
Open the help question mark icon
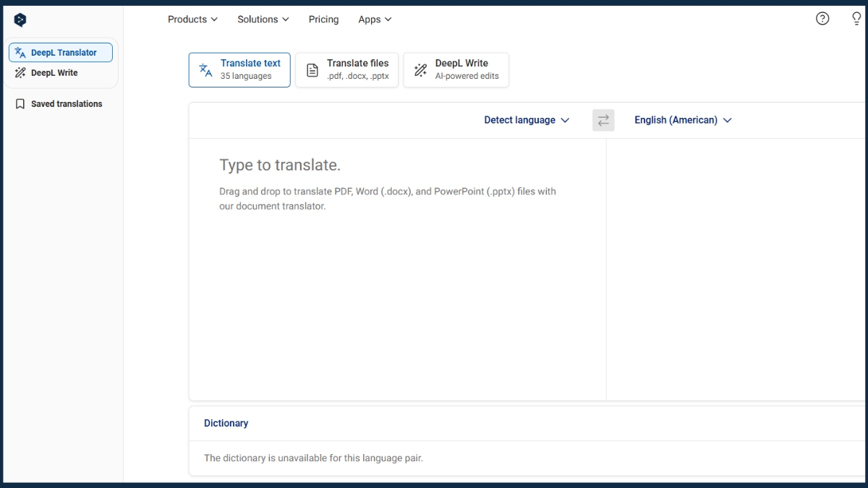(822, 19)
